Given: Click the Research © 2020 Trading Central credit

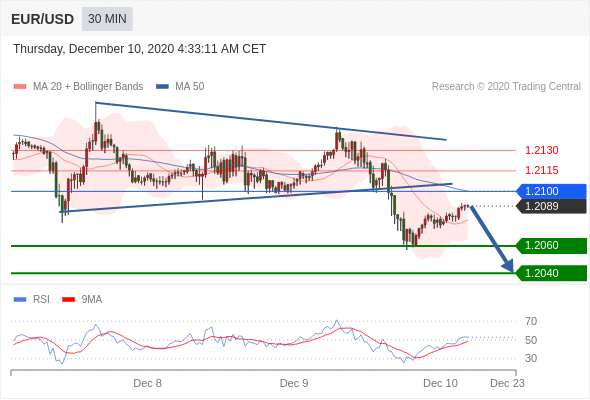Looking at the screenshot, I should point(506,87).
